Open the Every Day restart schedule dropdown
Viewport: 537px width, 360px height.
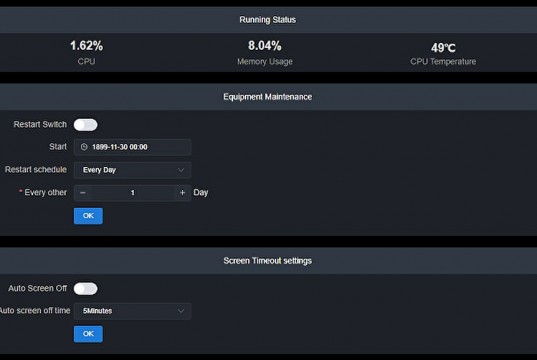133,170
